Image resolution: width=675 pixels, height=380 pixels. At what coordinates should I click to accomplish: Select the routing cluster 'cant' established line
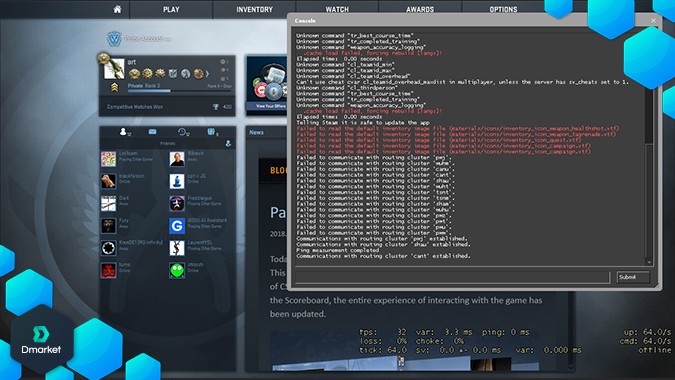(383, 256)
